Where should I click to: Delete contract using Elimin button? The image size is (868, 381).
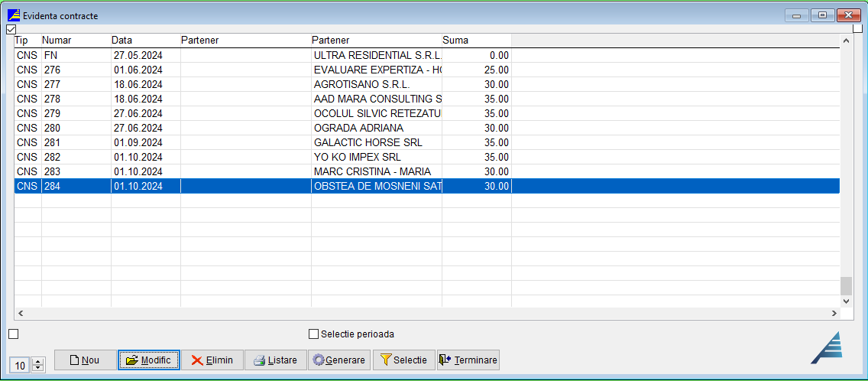coord(212,360)
